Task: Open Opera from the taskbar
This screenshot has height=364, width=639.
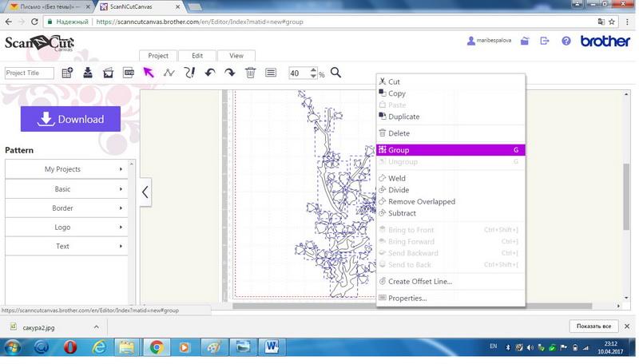Action: point(70,347)
